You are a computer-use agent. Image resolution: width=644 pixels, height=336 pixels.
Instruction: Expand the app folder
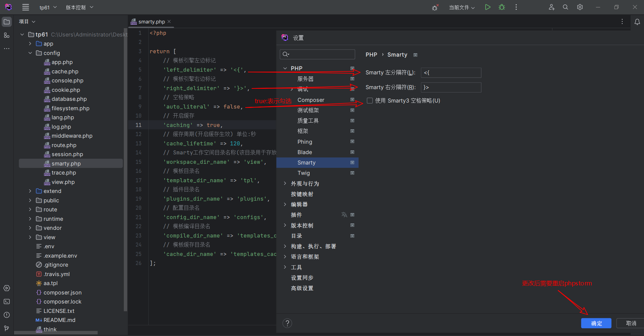coord(30,44)
